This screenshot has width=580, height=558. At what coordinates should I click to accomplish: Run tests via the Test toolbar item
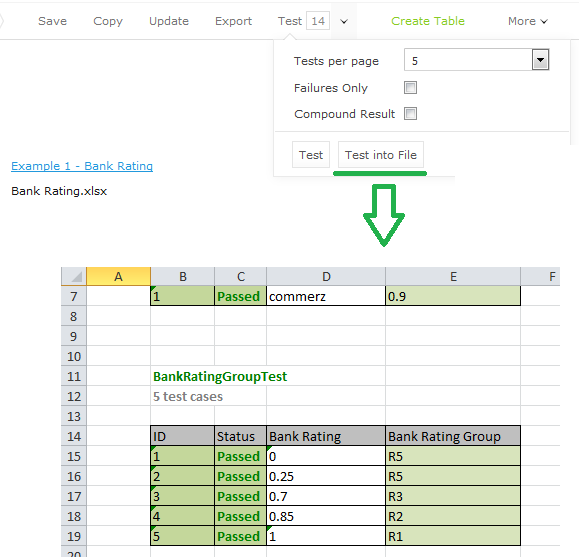(290, 21)
